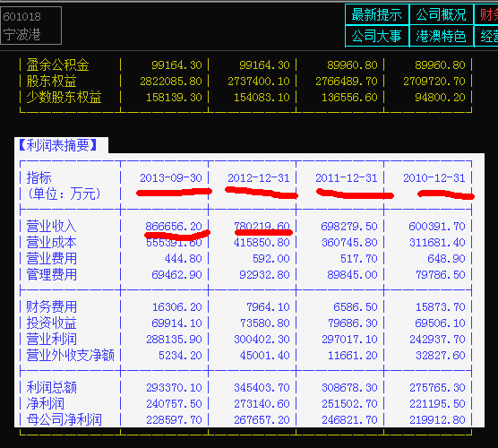Select non-operating net value 45001.40
This screenshot has width=498, height=448.
[264, 356]
